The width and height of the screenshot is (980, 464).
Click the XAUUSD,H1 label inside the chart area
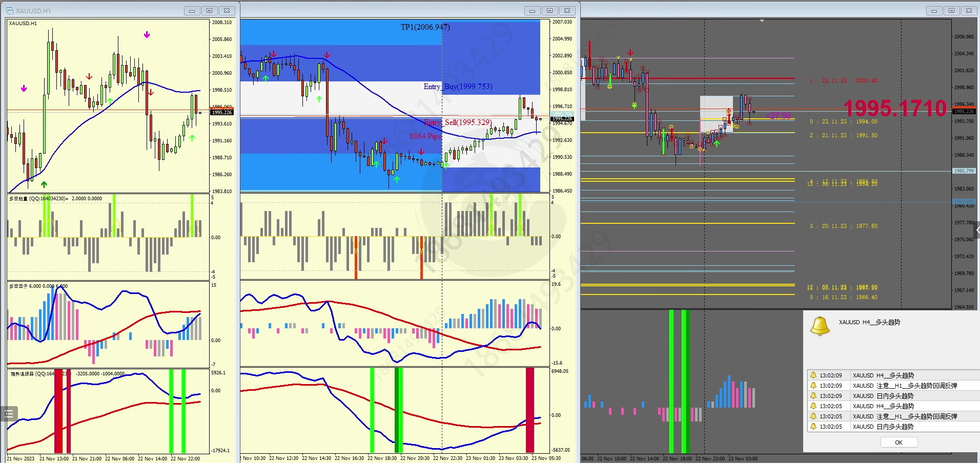(23, 24)
